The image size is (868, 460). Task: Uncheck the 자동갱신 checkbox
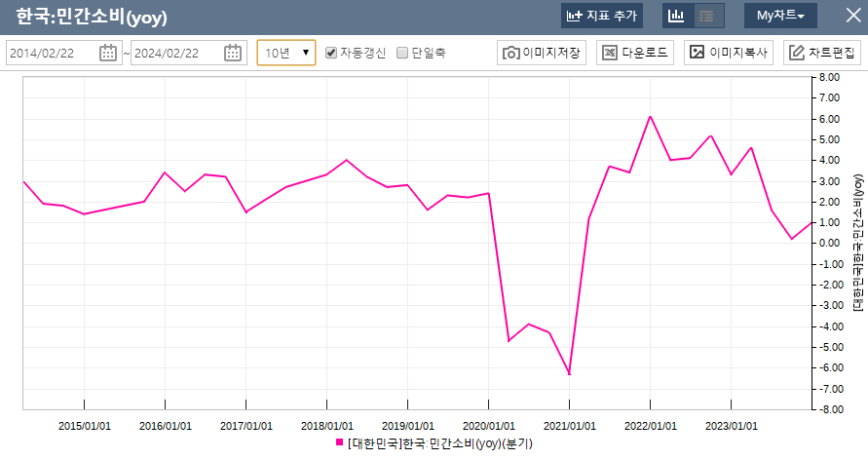331,53
